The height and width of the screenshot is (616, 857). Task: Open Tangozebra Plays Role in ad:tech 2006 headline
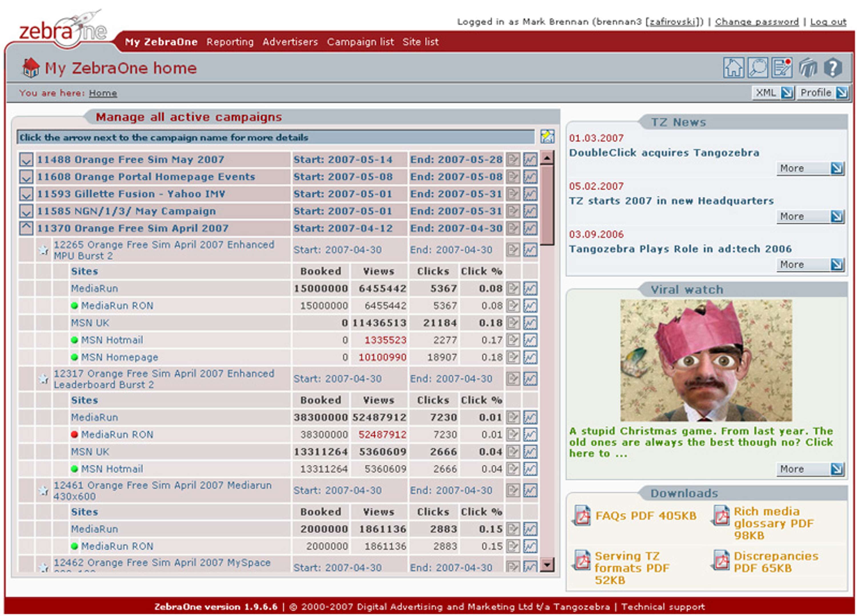(x=680, y=249)
